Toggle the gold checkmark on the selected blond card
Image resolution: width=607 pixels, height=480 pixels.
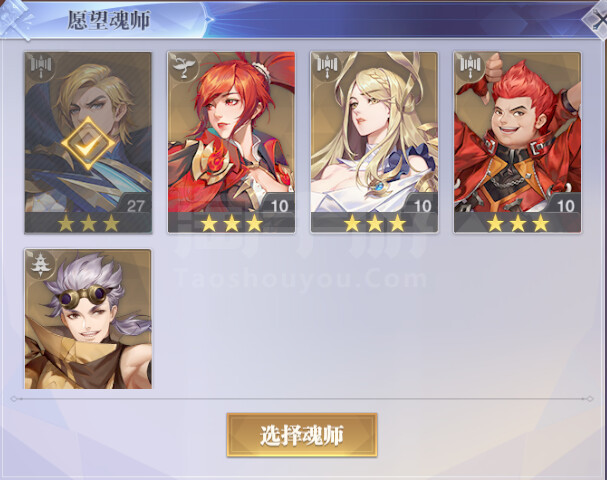point(88,144)
